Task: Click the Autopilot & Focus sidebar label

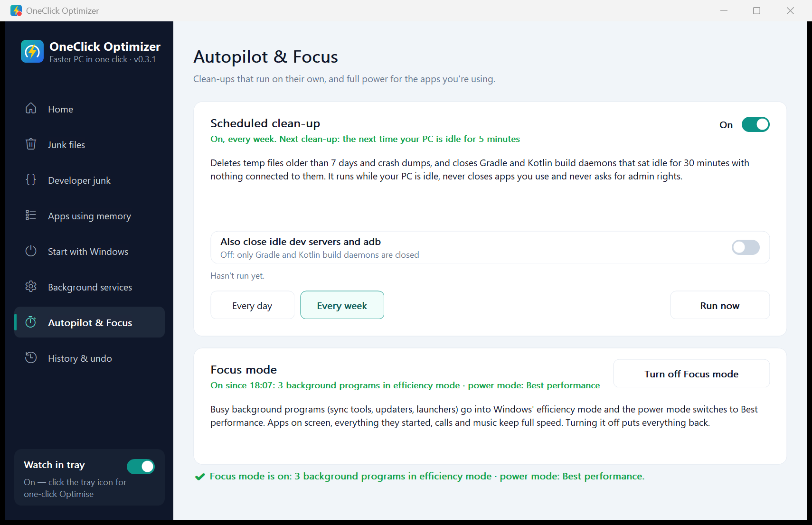Action: coord(90,323)
